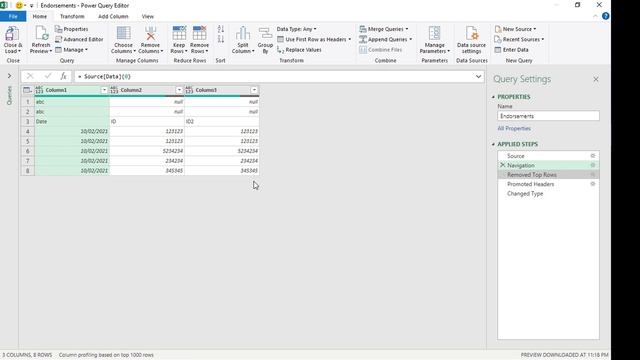Open the Merge Queries dropdown

pyautogui.click(x=384, y=29)
